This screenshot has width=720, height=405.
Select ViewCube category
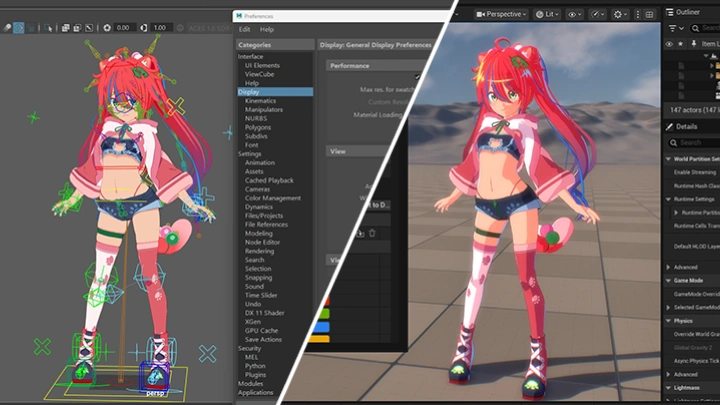(x=259, y=74)
